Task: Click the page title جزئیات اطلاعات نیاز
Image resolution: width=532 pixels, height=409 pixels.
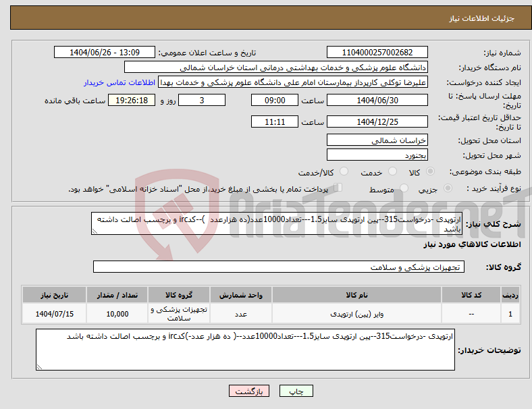Action: [x=482, y=18]
